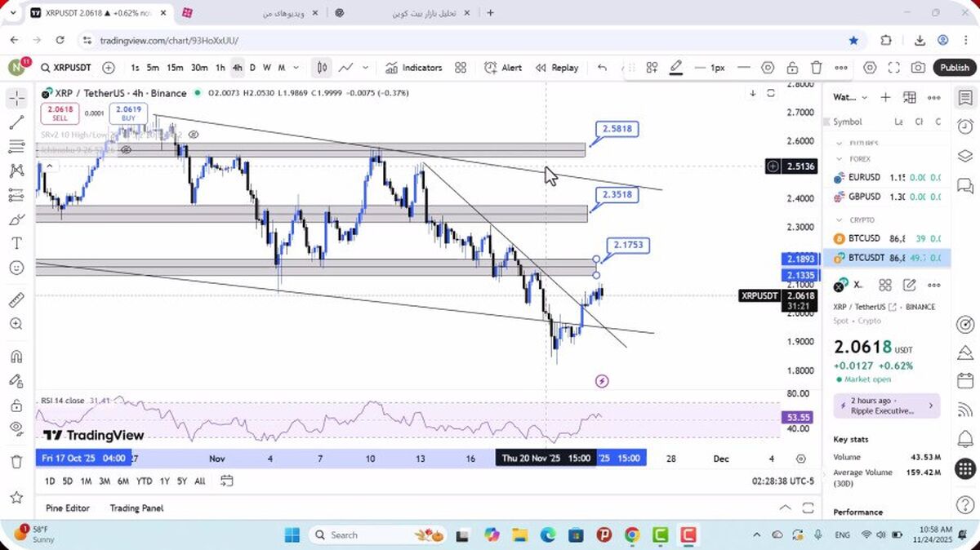Collapse the indicator legend chevron
980x550 pixels.
[48, 166]
